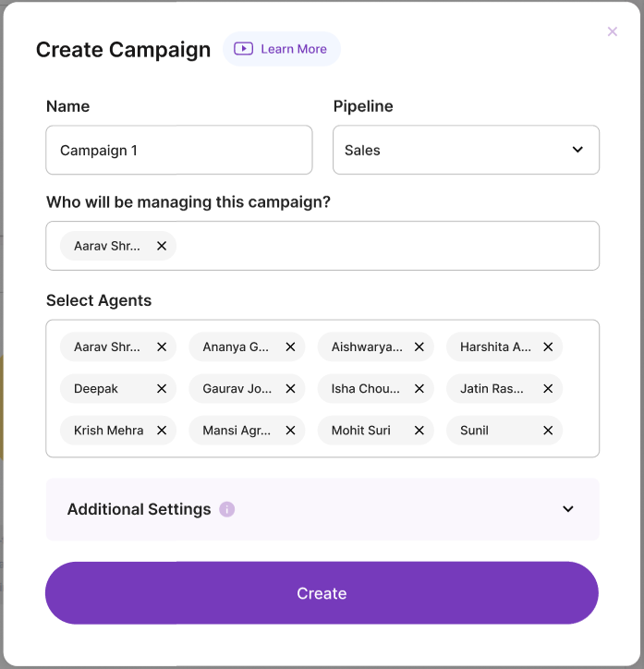Remove Mansi Agr... from agents
This screenshot has height=669, width=644.
pos(290,431)
